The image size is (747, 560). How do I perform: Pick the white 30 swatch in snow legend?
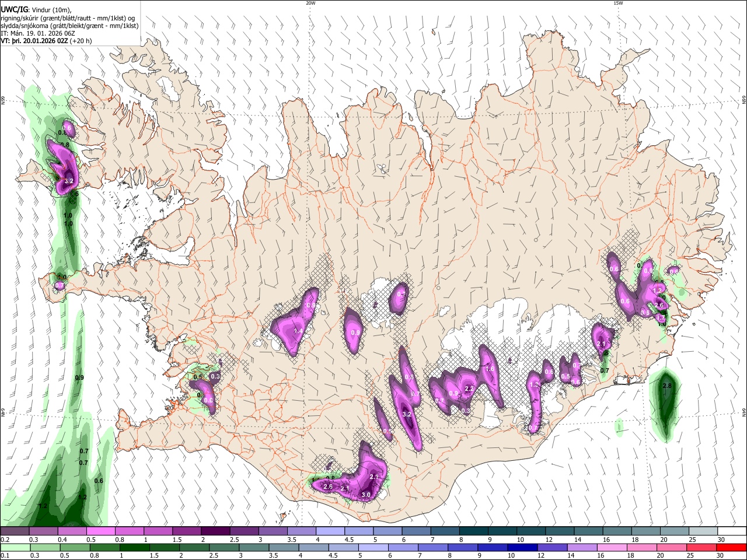(x=732, y=531)
